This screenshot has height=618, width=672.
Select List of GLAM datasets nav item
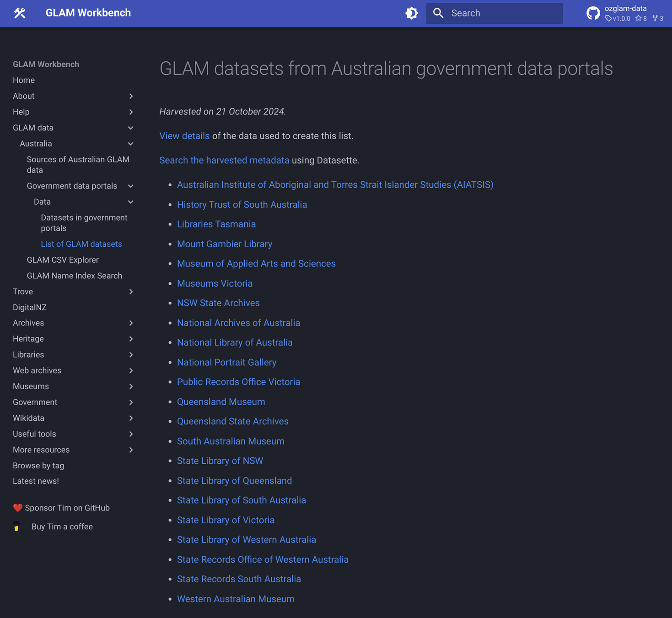(x=81, y=244)
